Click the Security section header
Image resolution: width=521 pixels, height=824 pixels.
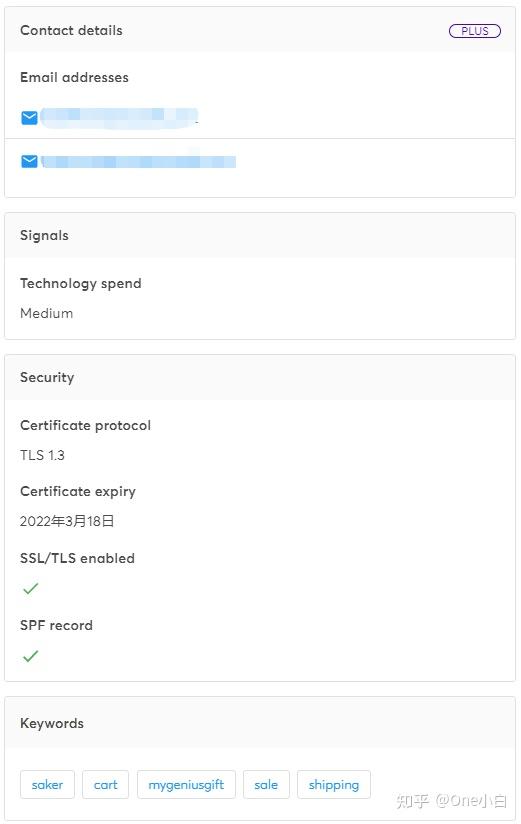click(260, 377)
